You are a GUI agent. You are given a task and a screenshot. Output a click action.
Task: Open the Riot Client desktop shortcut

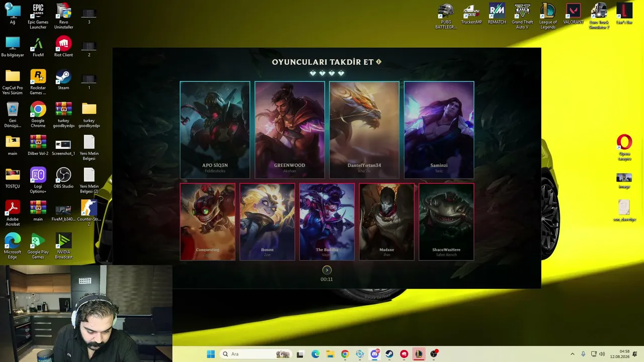pos(63,47)
